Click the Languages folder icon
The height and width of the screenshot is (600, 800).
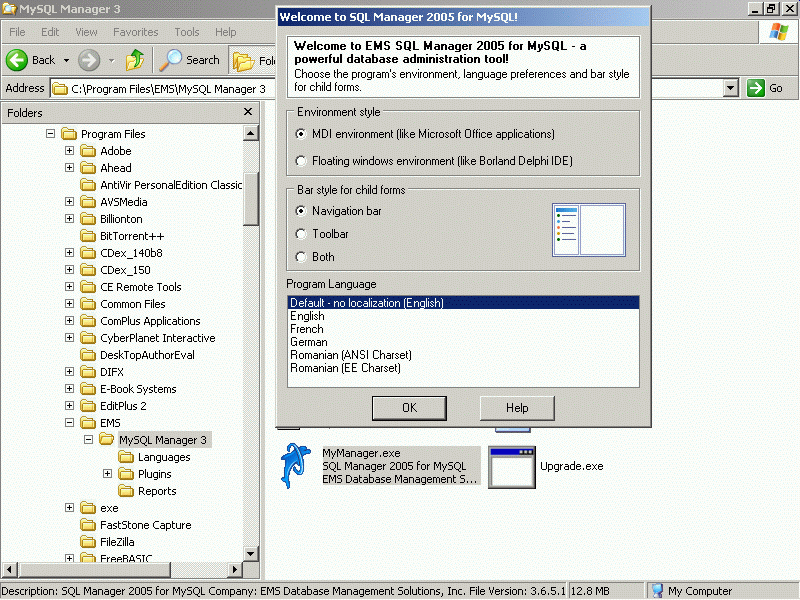126,457
